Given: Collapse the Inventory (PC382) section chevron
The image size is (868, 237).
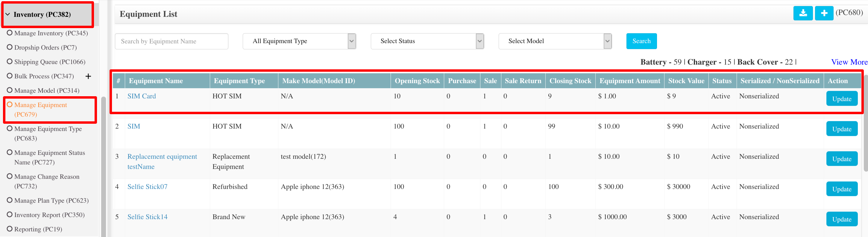Looking at the screenshot, I should coord(7,14).
